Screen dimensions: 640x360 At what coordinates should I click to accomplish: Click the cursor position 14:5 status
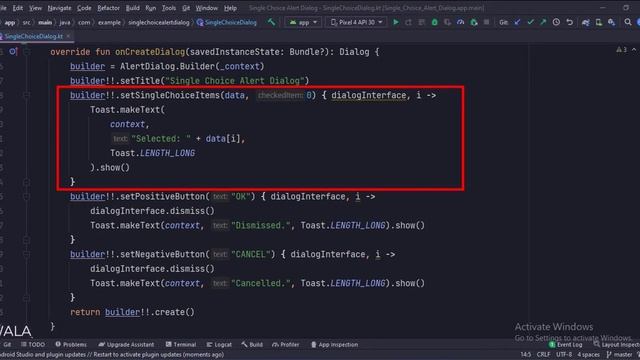pyautogui.click(x=526, y=354)
